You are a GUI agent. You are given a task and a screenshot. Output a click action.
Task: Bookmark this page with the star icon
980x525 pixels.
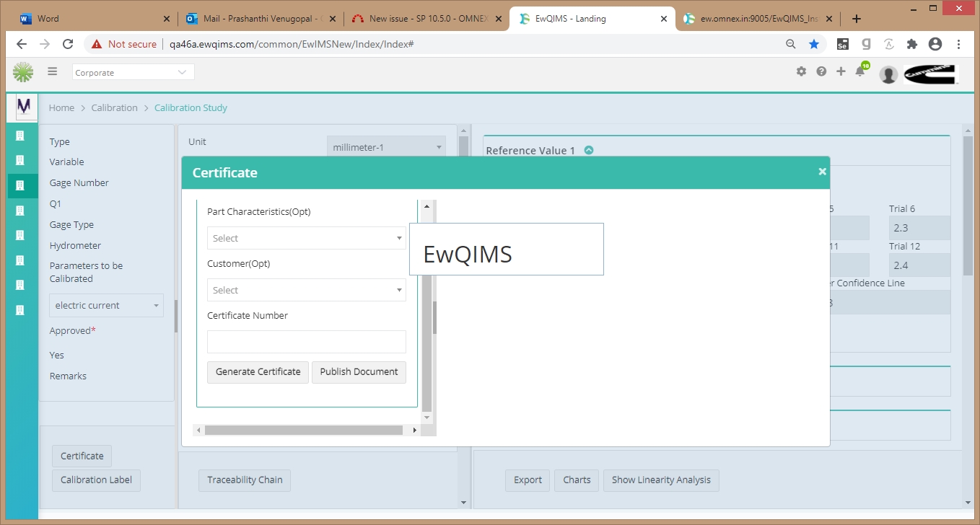(x=814, y=44)
